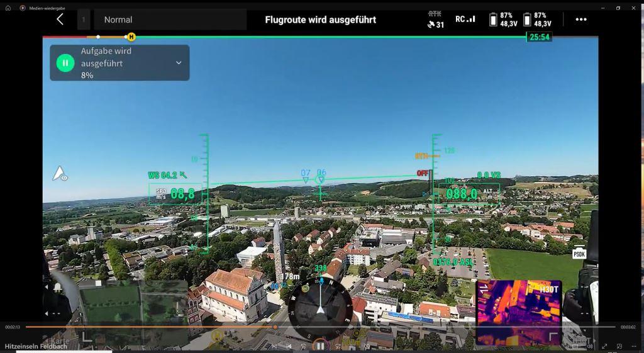Pause the video in the media player
This screenshot has width=644, height=353.
320,345
